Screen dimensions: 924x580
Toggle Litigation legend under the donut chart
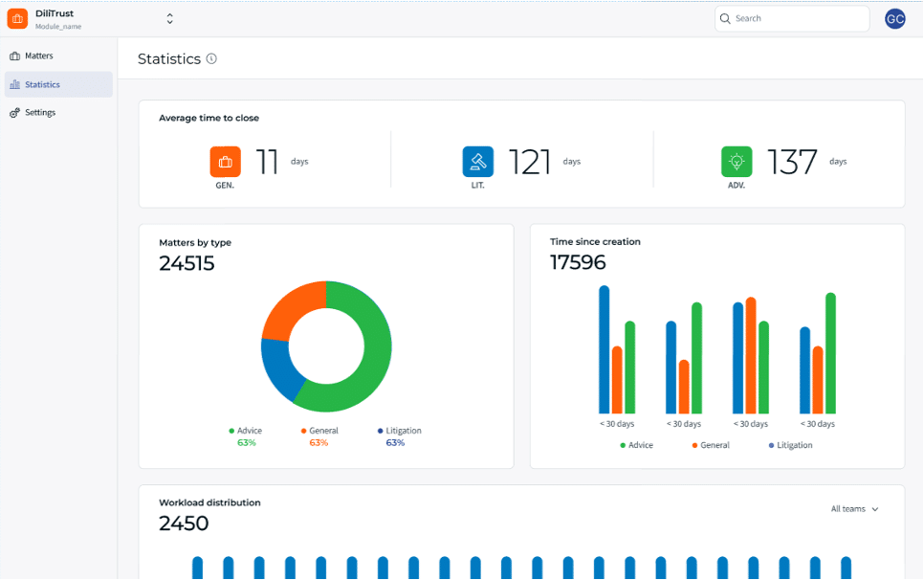coord(400,431)
